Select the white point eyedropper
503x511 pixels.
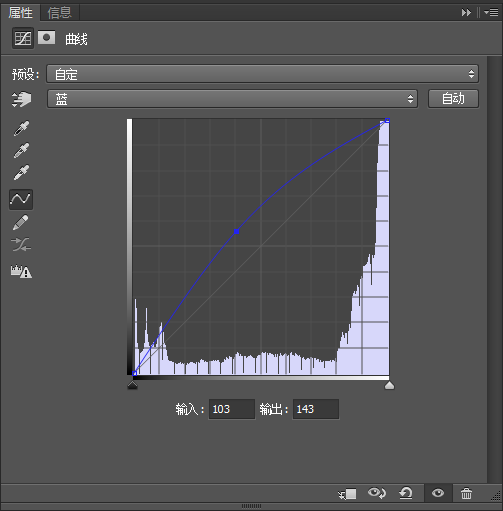pyautogui.click(x=21, y=172)
